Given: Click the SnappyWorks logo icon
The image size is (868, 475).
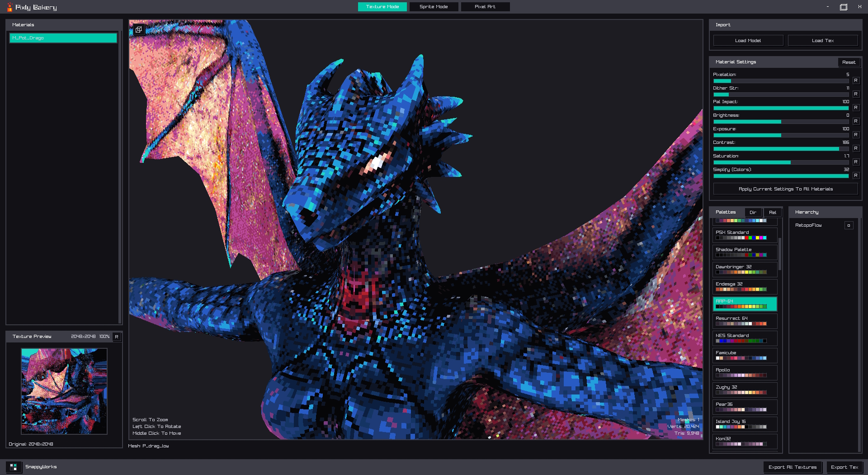Looking at the screenshot, I should click(14, 467).
